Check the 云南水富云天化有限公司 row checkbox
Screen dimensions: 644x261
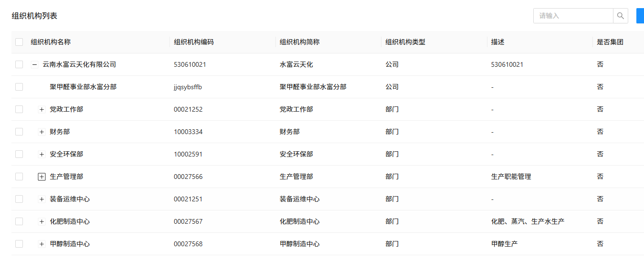[x=19, y=64]
